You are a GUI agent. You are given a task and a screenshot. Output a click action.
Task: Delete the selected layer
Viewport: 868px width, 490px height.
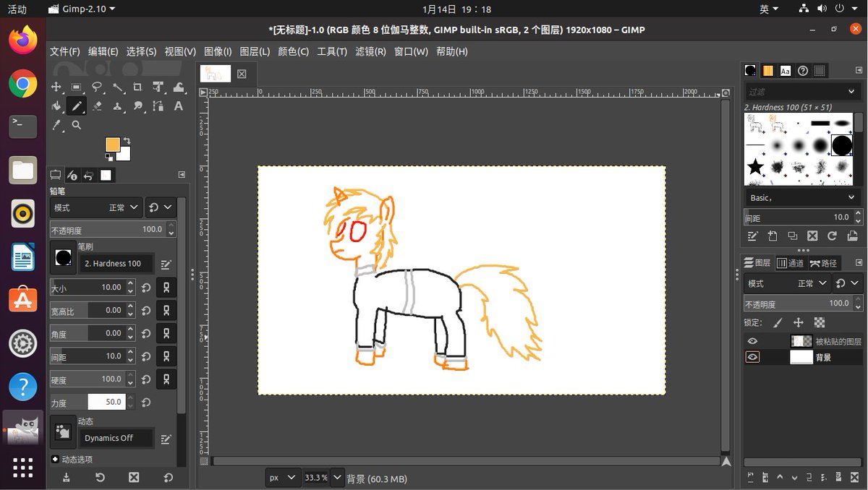[x=856, y=477]
